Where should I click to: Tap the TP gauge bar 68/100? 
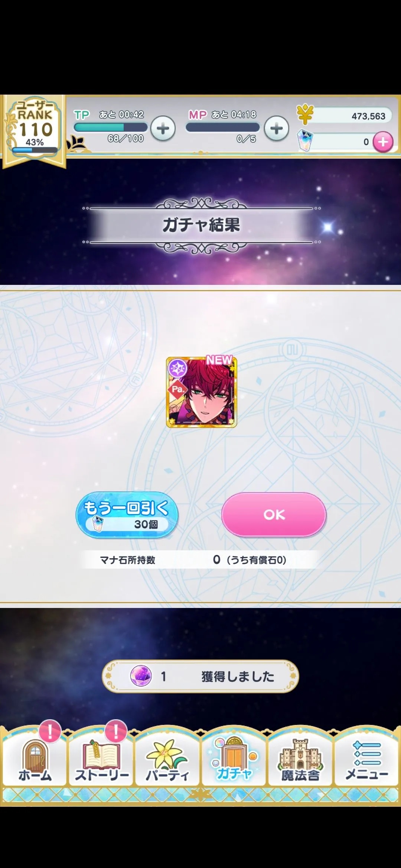111,128
